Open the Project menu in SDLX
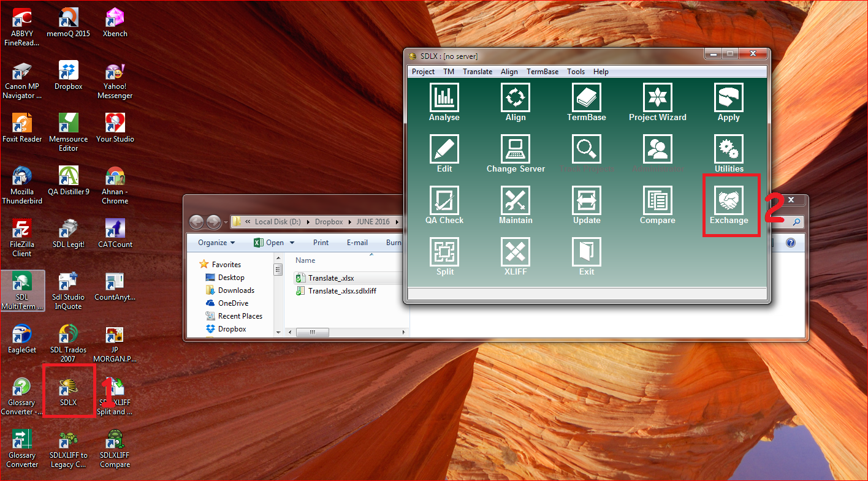The width and height of the screenshot is (868, 481). tap(423, 72)
